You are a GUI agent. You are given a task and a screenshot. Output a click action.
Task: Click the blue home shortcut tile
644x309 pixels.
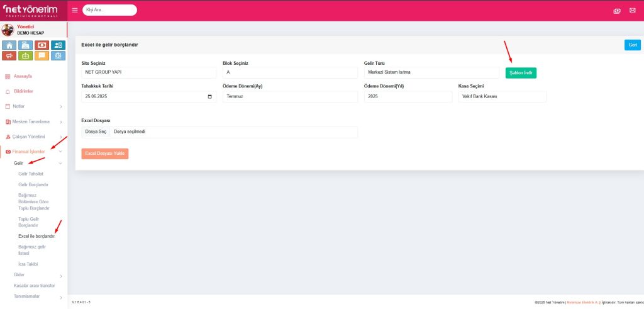pos(9,45)
